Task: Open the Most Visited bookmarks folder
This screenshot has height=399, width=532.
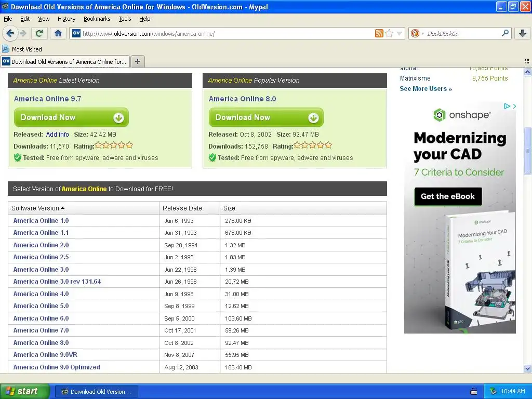Action: click(x=22, y=49)
